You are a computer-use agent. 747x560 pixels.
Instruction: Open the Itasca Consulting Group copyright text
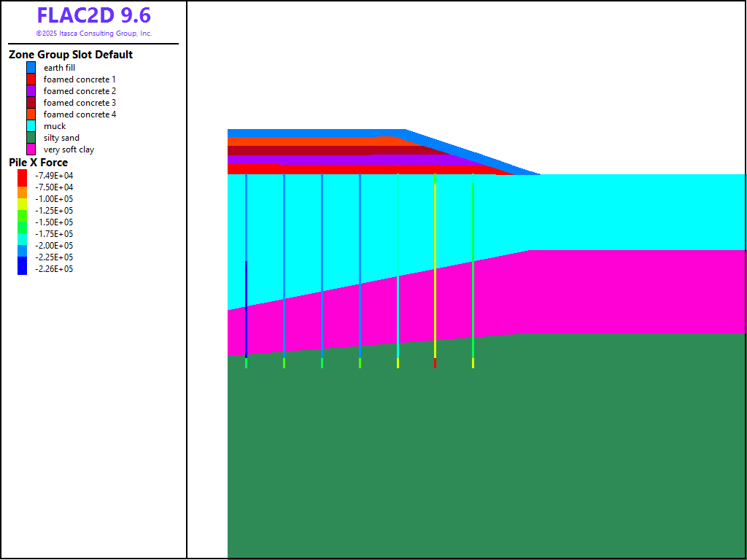click(93, 34)
